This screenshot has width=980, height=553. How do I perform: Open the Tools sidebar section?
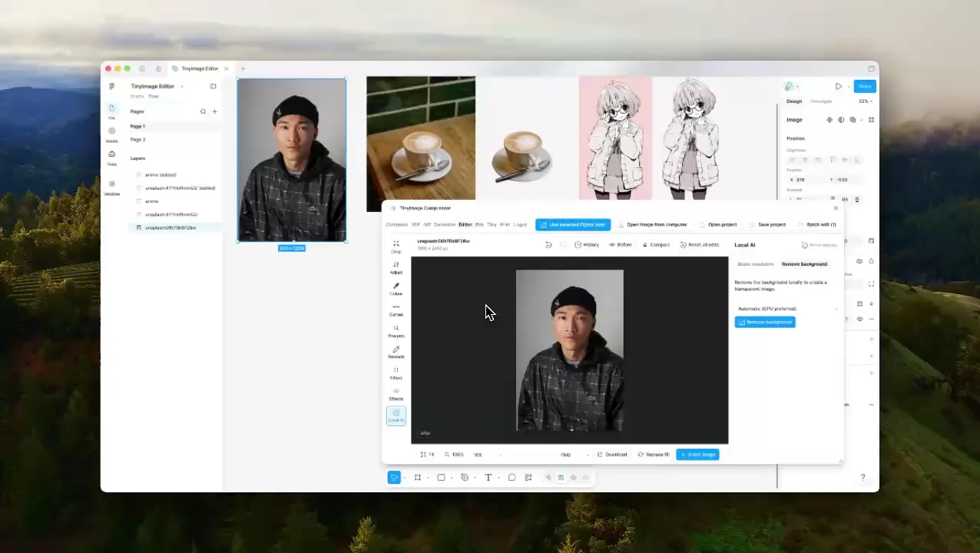(111, 157)
